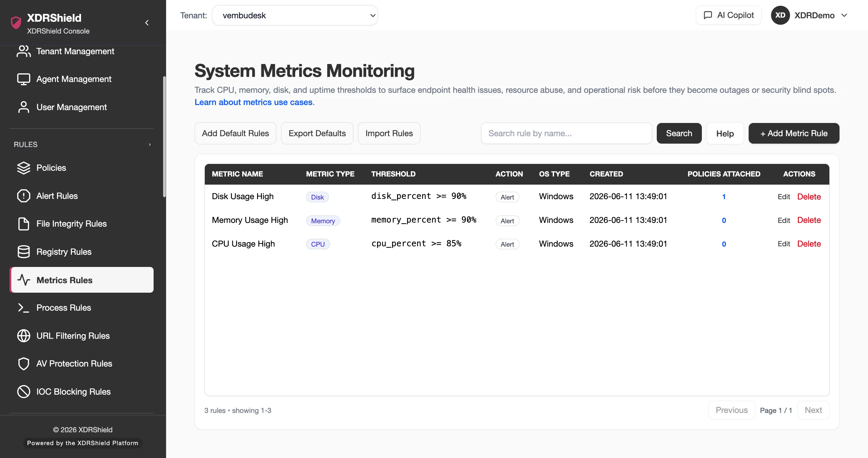Expand the XDRDemo account menu chevron

coord(844,15)
